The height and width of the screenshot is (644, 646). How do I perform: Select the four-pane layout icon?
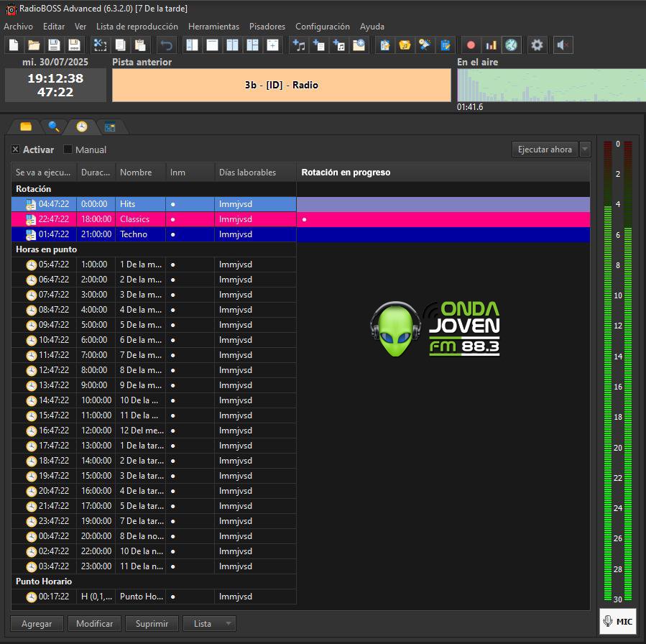(252, 45)
